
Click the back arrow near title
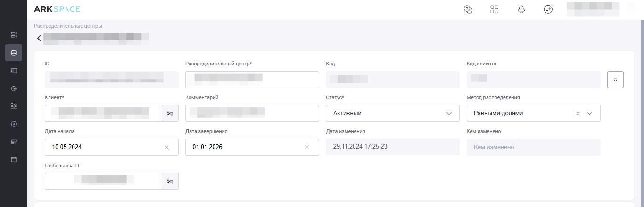39,38
